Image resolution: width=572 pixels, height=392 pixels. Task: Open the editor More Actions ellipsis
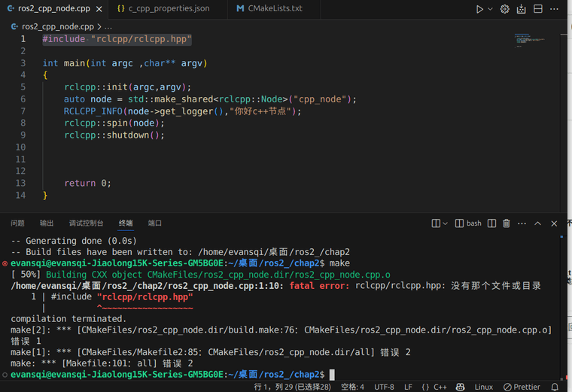click(554, 9)
